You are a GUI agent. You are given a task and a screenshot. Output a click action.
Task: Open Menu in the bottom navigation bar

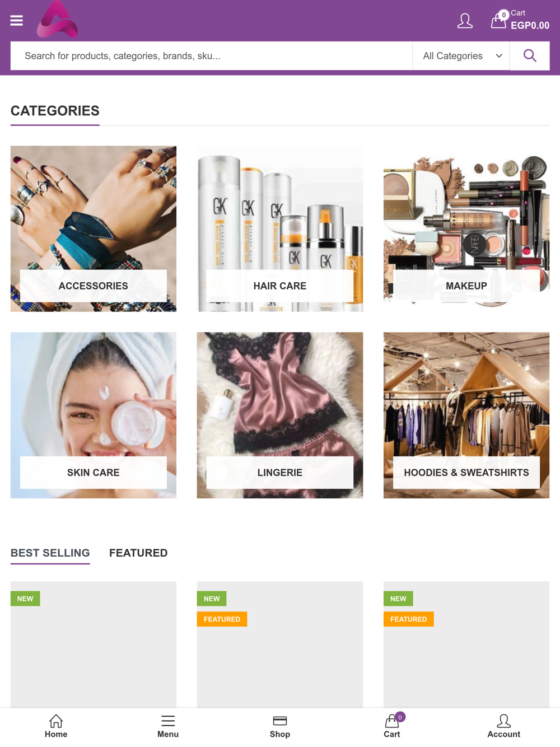[168, 726]
